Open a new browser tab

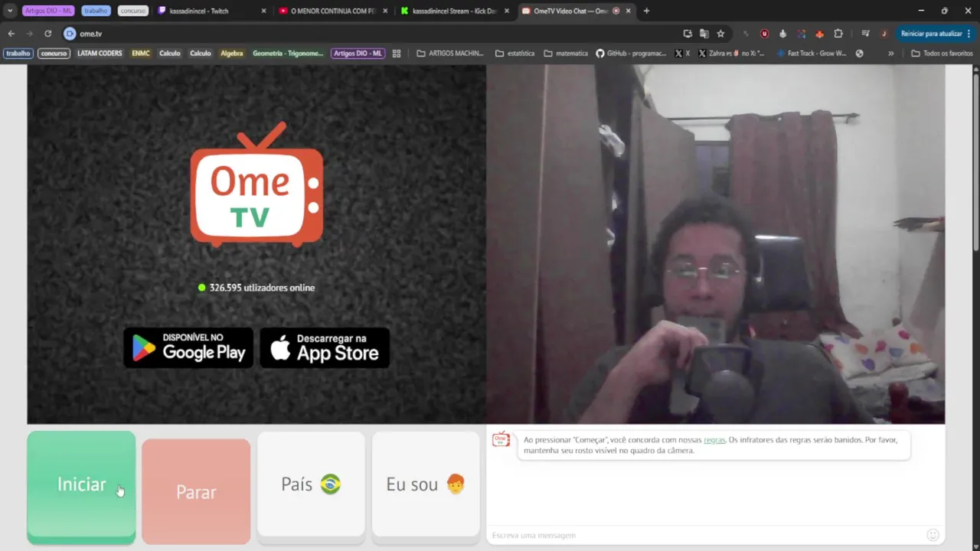[646, 11]
